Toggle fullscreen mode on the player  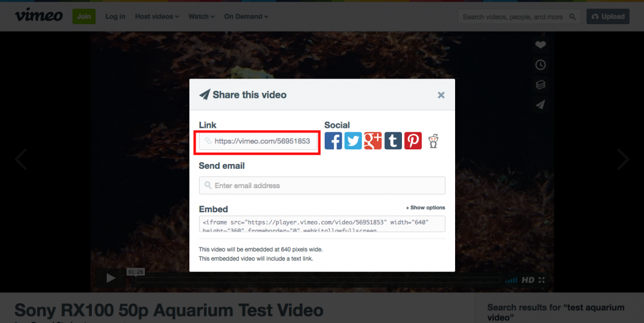click(x=541, y=280)
